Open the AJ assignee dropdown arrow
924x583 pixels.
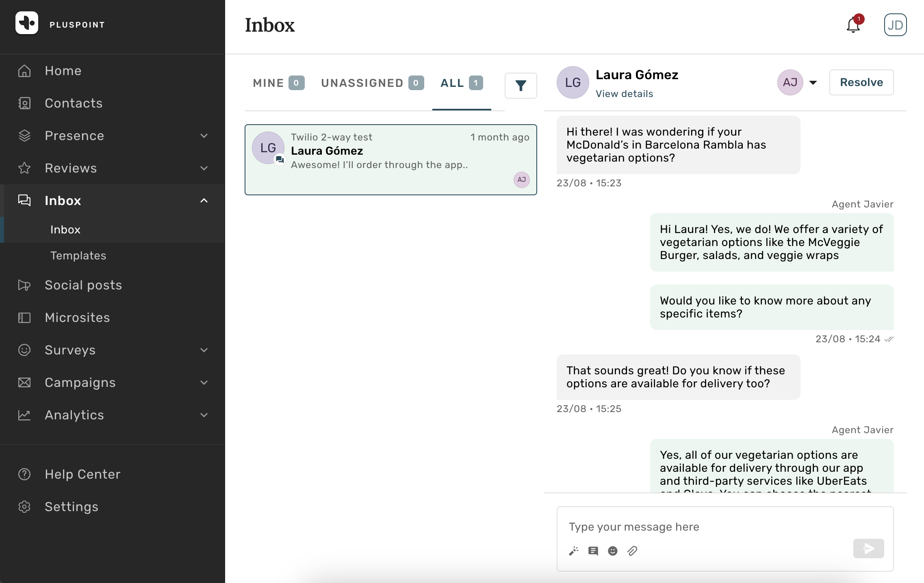[813, 83]
